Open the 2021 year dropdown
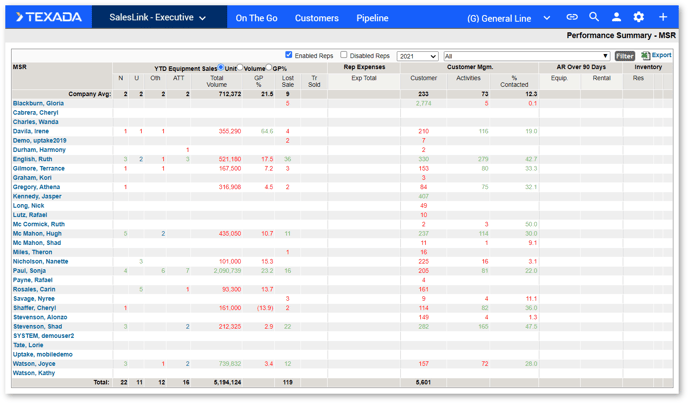The image size is (688, 403). [x=417, y=56]
